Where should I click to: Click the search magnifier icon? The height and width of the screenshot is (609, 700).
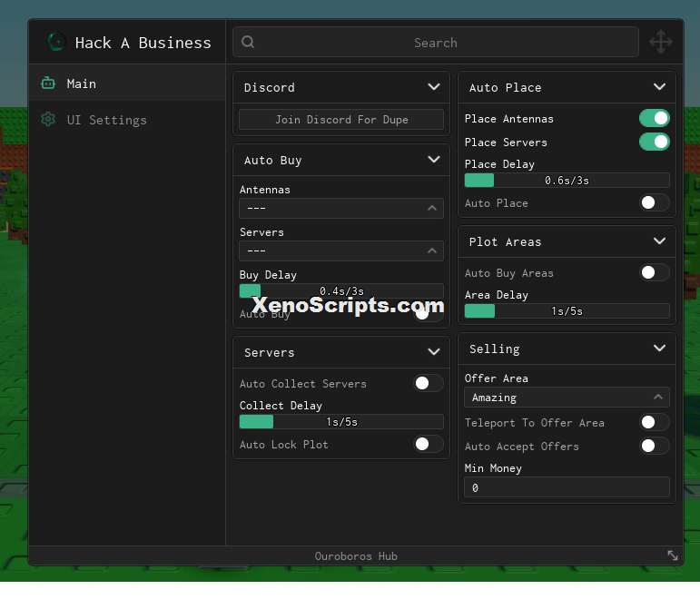248,42
